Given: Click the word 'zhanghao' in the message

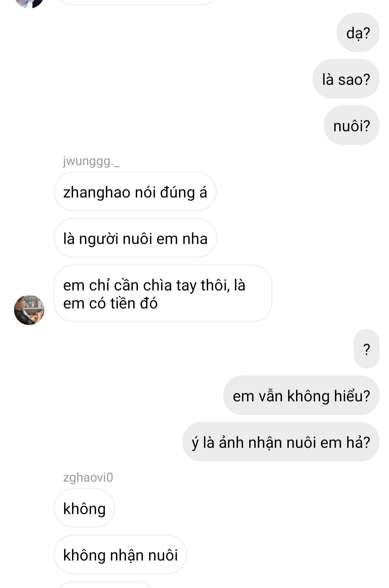Looking at the screenshot, I should tap(97, 192).
